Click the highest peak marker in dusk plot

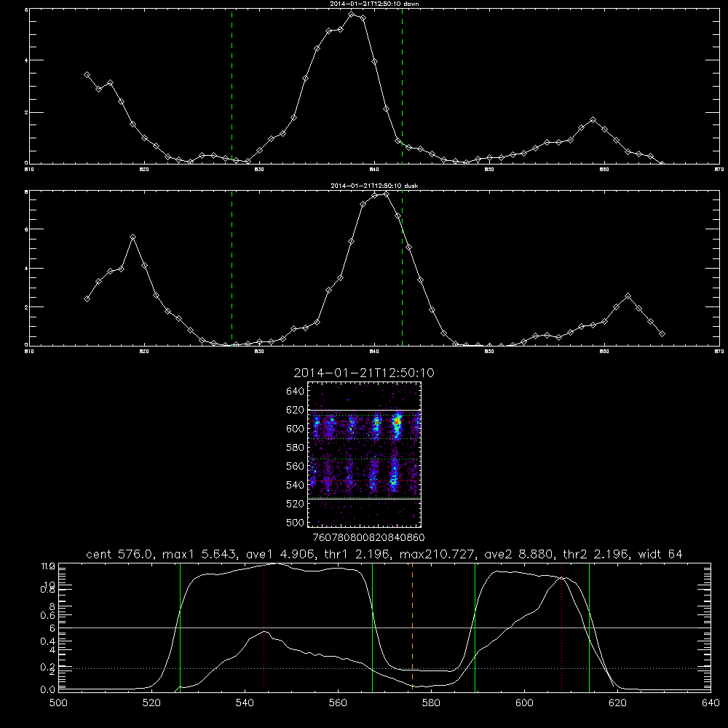(386, 194)
